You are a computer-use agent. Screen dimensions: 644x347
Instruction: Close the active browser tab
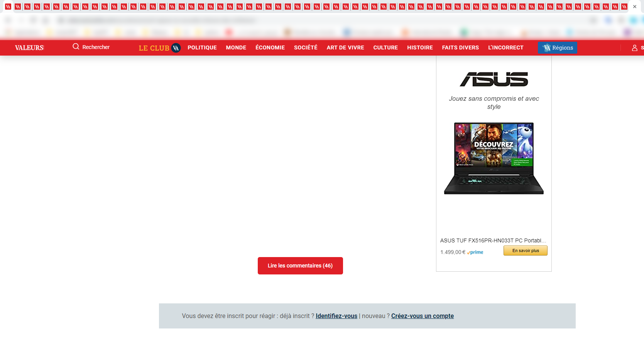tap(635, 7)
